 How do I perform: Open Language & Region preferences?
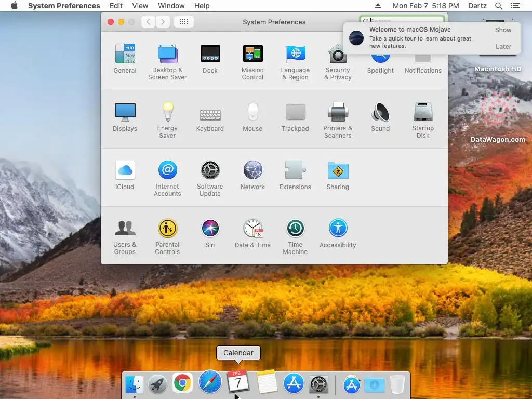coord(295,62)
